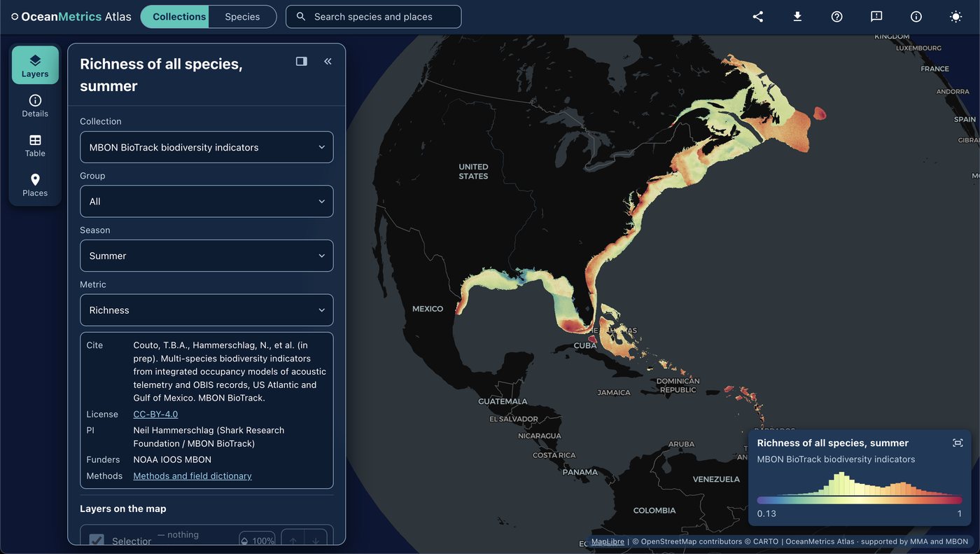Image resolution: width=980 pixels, height=554 pixels.
Task: Click the legend title Richness of all species, summer
Action: [x=833, y=443]
